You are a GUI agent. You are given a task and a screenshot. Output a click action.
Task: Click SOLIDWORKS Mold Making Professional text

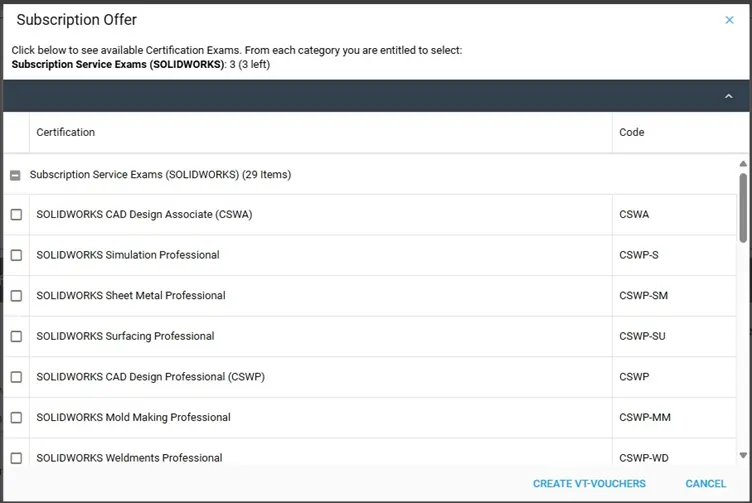(133, 417)
